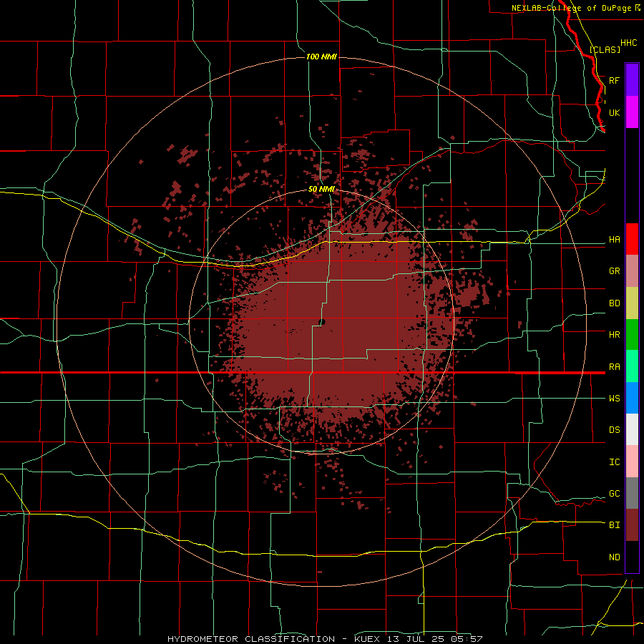The width and height of the screenshot is (644, 644).
Task: Click the 'HYDROMETEOR CLASSIFICATION' title text
Action: pos(251,639)
